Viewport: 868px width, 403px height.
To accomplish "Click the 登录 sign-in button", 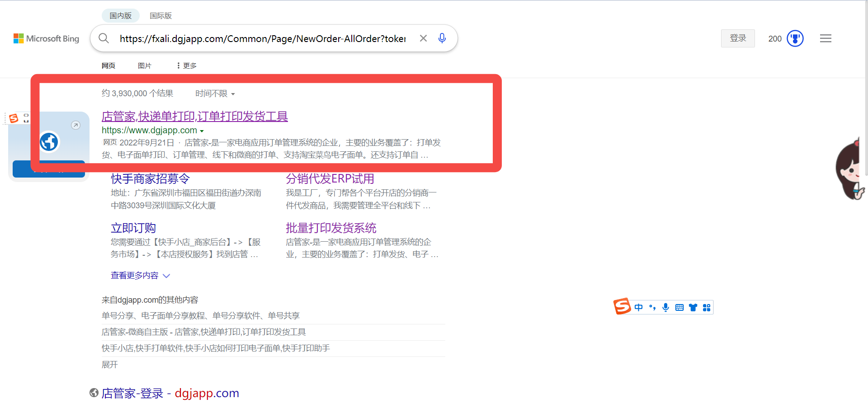I will [x=737, y=38].
